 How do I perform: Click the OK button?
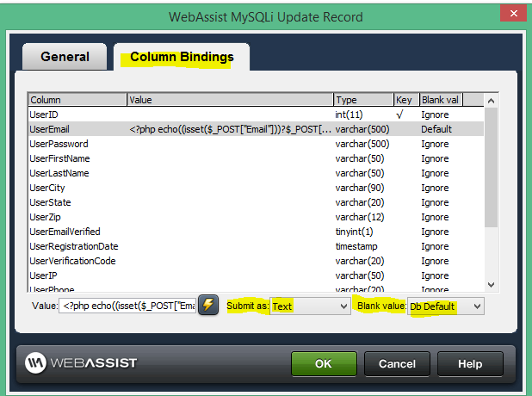coord(324,364)
